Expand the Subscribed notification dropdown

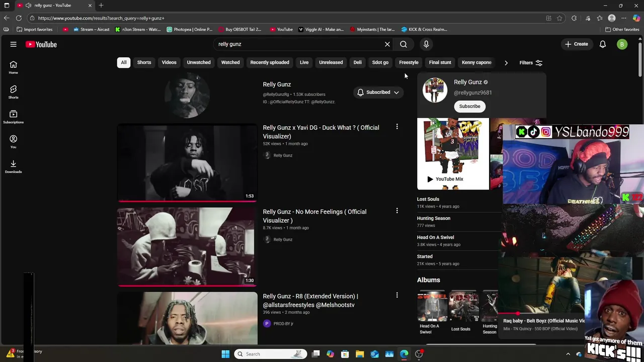coord(378,93)
